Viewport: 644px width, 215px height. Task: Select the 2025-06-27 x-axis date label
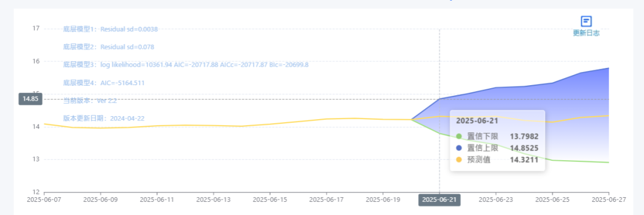click(x=609, y=200)
